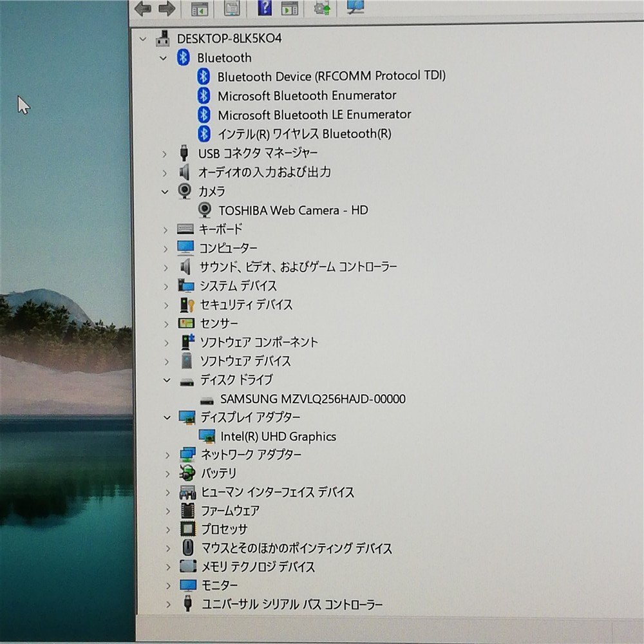Collapse the Bluetooth category
This screenshot has height=644, width=644.
coord(163,59)
